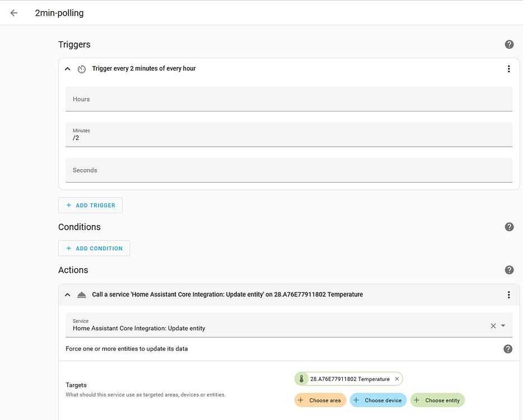Open the help icon next to Triggers heading

(x=509, y=44)
